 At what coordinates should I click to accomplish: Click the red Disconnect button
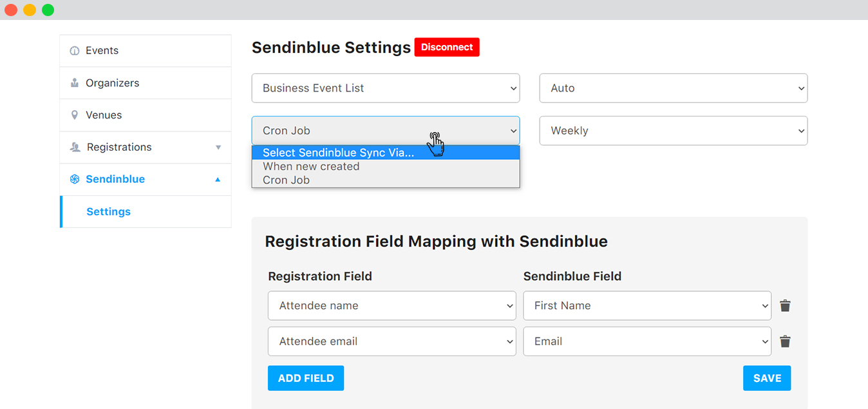click(447, 47)
